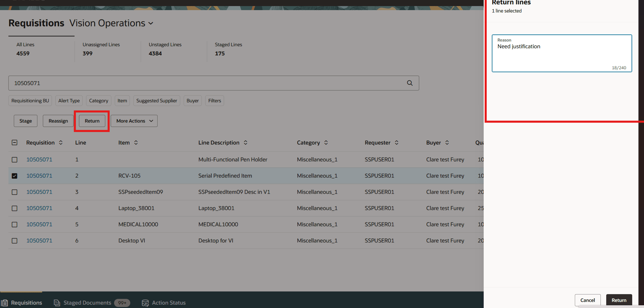Click the search magnifier icon
This screenshot has width=644, height=308.
410,83
